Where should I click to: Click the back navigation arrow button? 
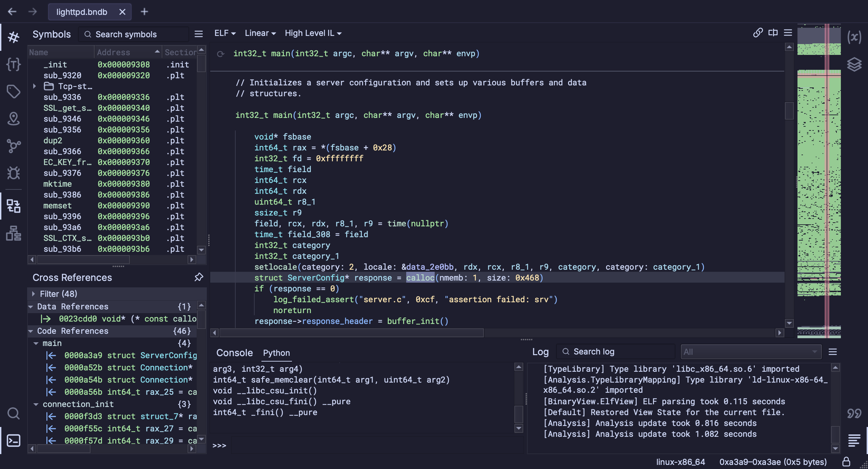13,12
